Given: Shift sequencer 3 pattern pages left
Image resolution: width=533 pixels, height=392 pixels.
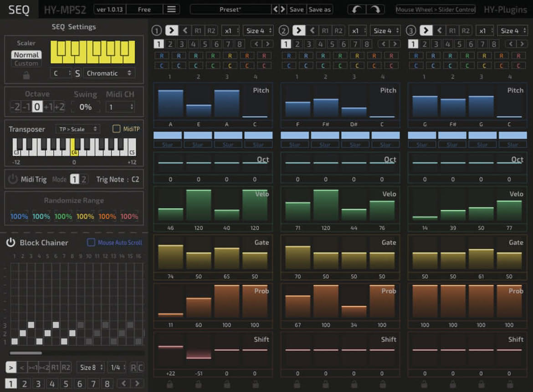Looking at the screenshot, I should pos(511,44).
